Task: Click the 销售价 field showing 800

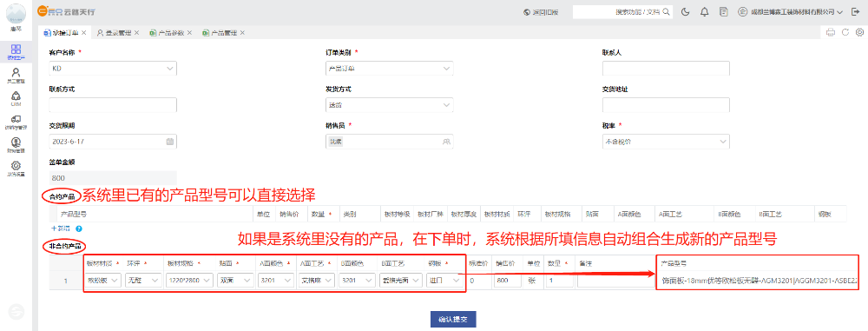Action: (508, 281)
